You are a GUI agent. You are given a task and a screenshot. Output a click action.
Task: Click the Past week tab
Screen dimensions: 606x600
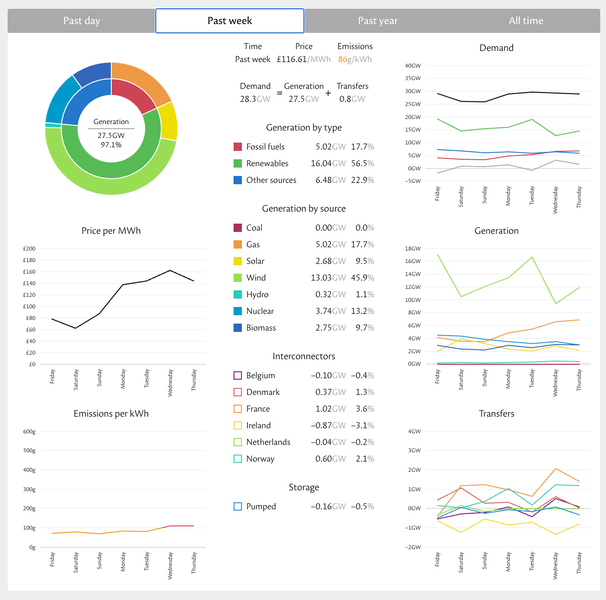coord(230,21)
